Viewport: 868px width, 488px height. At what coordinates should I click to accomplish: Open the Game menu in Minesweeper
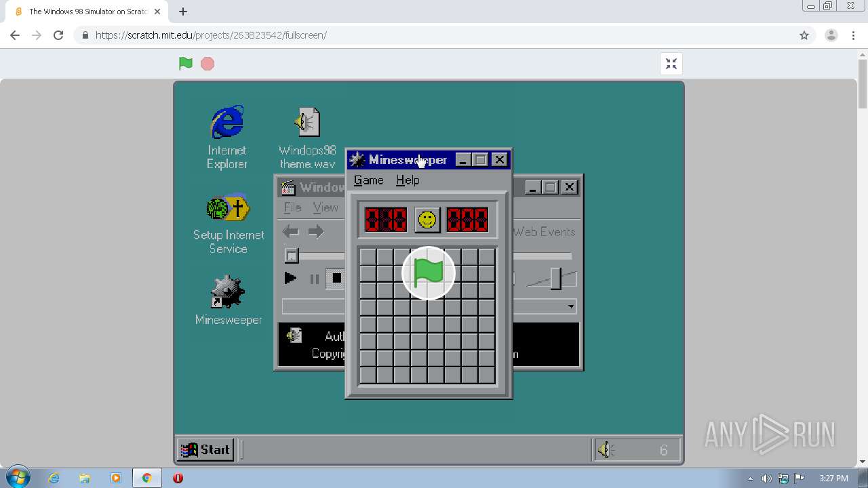click(x=369, y=180)
